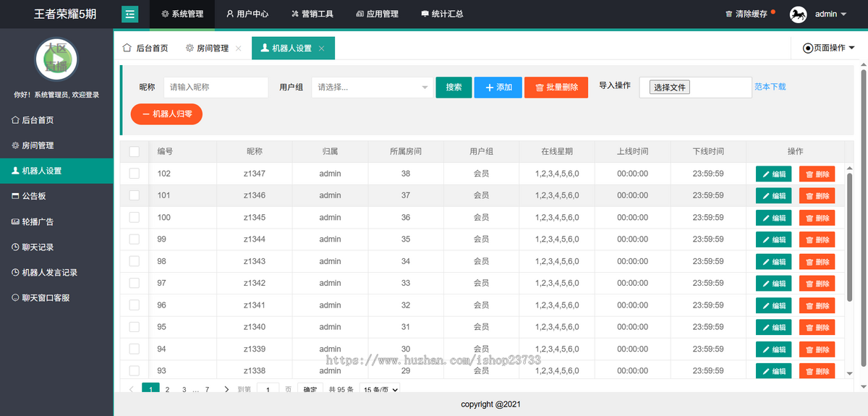
Task: Check the row 98 checkbox
Action: (x=135, y=261)
